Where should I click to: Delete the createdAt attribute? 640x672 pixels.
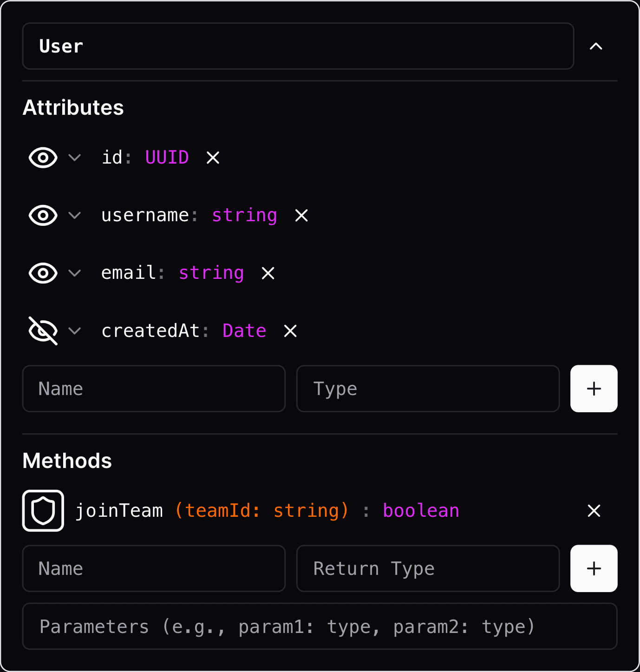290,331
